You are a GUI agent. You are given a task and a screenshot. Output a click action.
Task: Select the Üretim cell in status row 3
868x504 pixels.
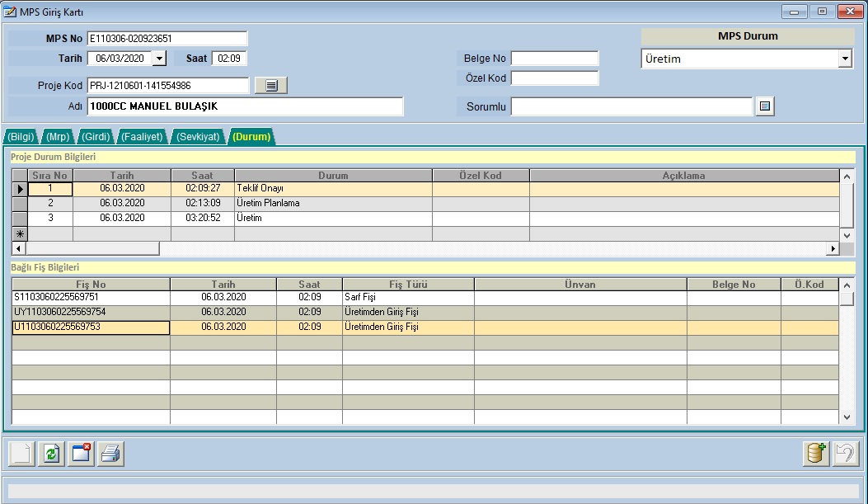pyautogui.click(x=333, y=219)
